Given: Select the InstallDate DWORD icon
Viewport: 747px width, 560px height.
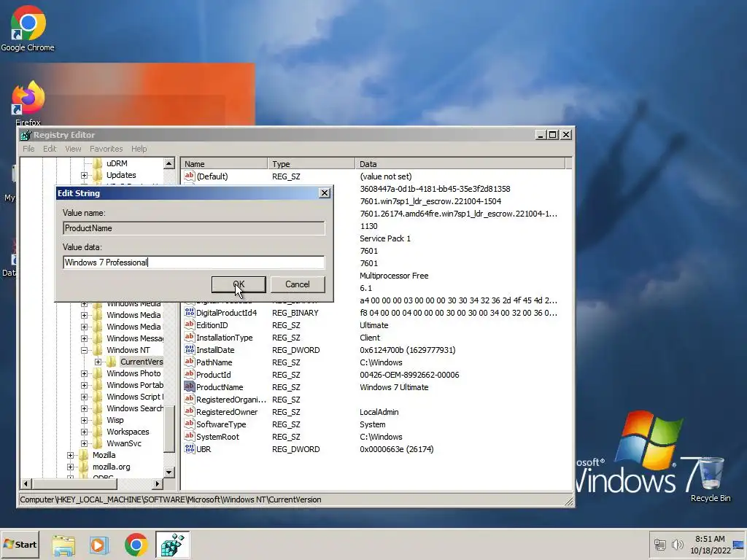Looking at the screenshot, I should click(189, 349).
